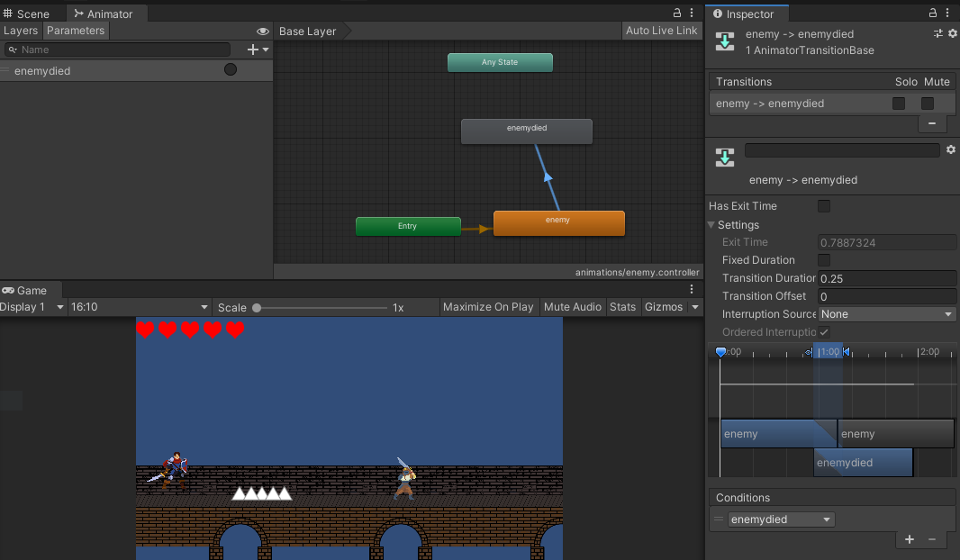Select the enemydied state node
The width and height of the screenshot is (960, 560).
tap(527, 131)
